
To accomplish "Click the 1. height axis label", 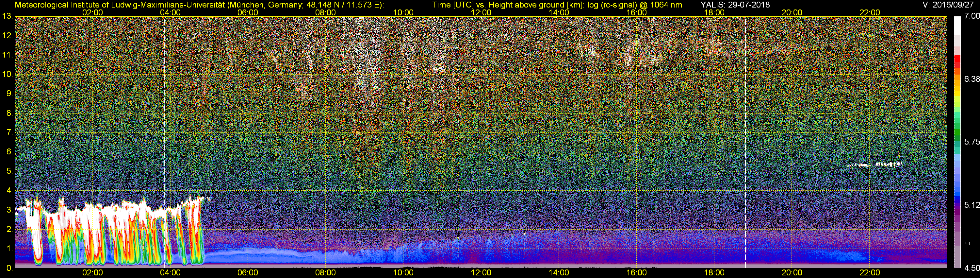I will [9, 249].
